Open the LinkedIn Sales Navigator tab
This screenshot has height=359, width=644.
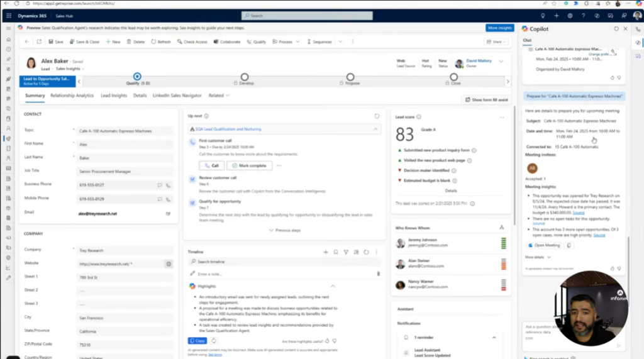point(177,96)
